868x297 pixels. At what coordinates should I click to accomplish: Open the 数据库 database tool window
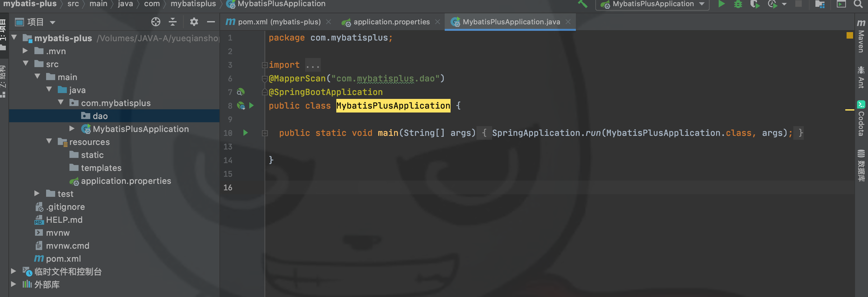[x=861, y=165]
